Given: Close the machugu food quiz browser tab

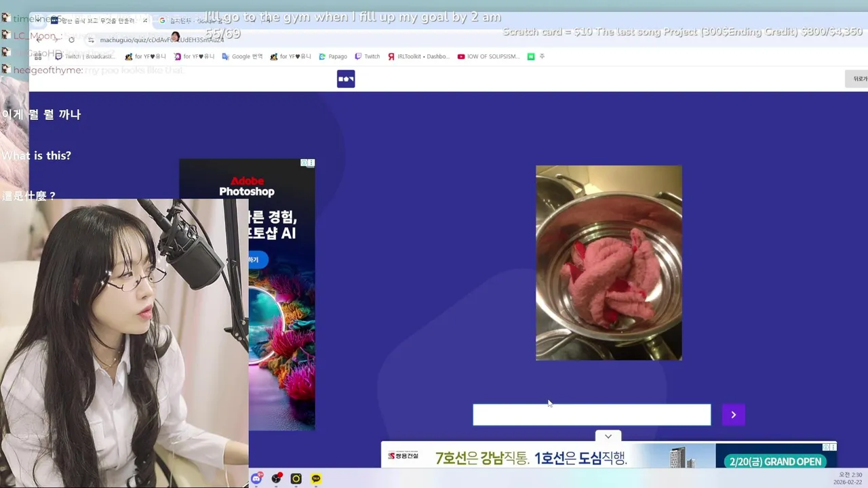Looking at the screenshot, I should coord(145,20).
